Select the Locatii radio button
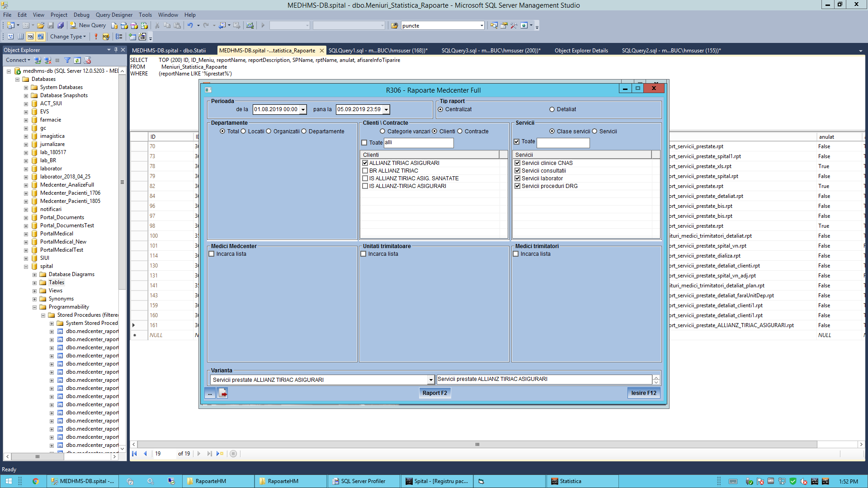This screenshot has height=488, width=868. pos(244,131)
